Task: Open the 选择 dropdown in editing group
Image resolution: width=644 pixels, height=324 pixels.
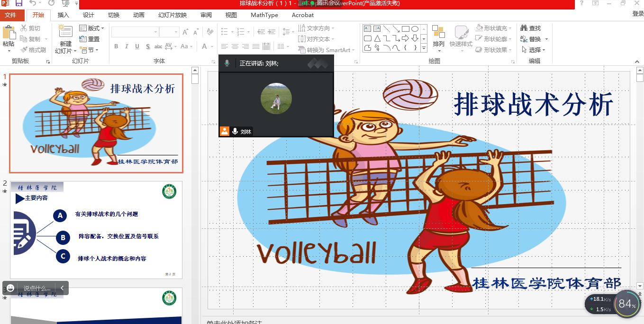Action: click(x=534, y=50)
